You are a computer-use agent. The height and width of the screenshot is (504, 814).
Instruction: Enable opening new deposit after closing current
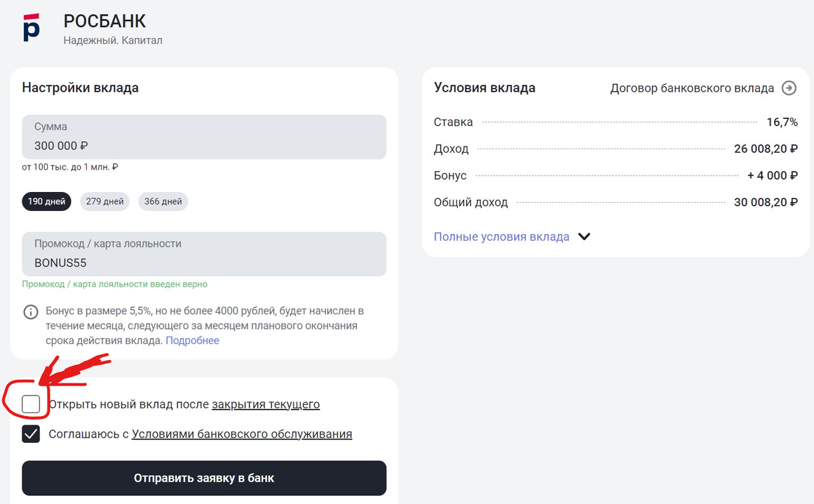31,404
